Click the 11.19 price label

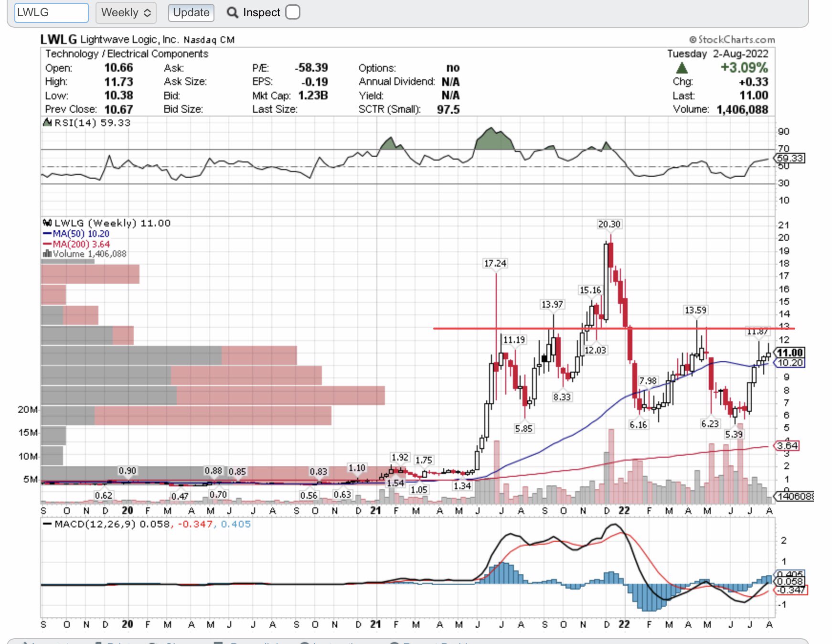click(x=514, y=340)
